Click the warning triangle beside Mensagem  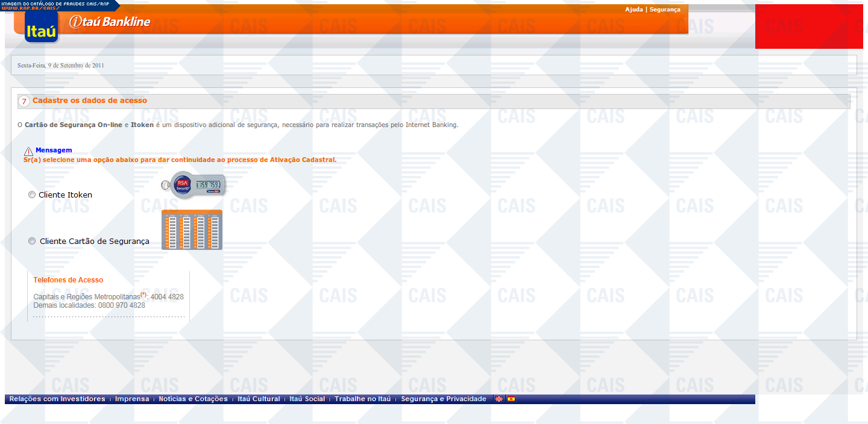28,152
